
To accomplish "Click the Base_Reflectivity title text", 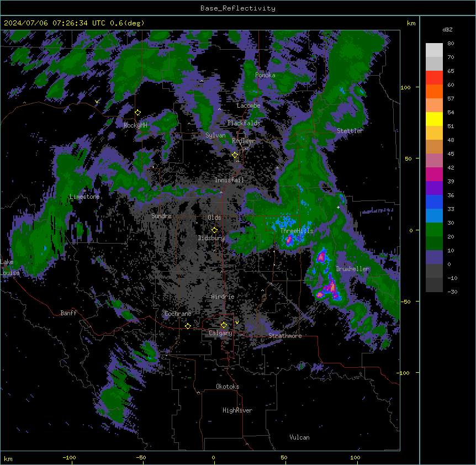I will (238, 8).
